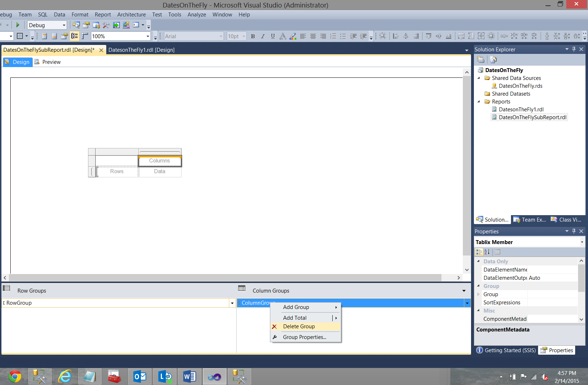Show the report Page Footer
This screenshot has width=588, height=385.
coord(55,36)
